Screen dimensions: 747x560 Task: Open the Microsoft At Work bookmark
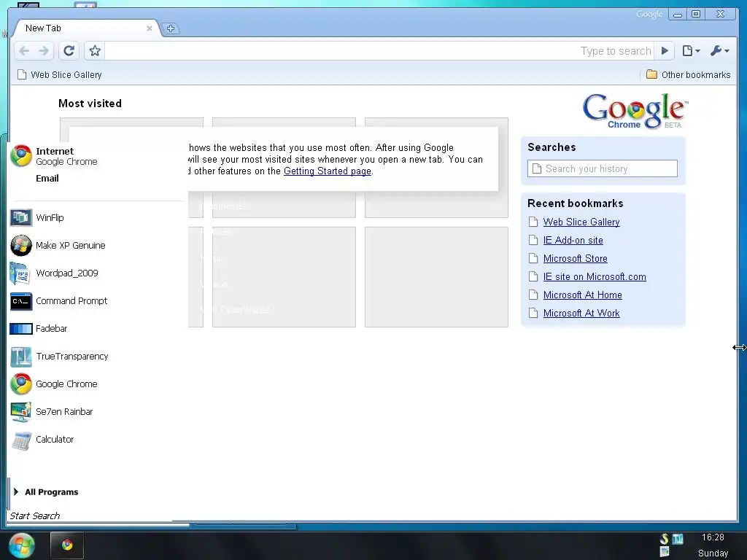[581, 314]
